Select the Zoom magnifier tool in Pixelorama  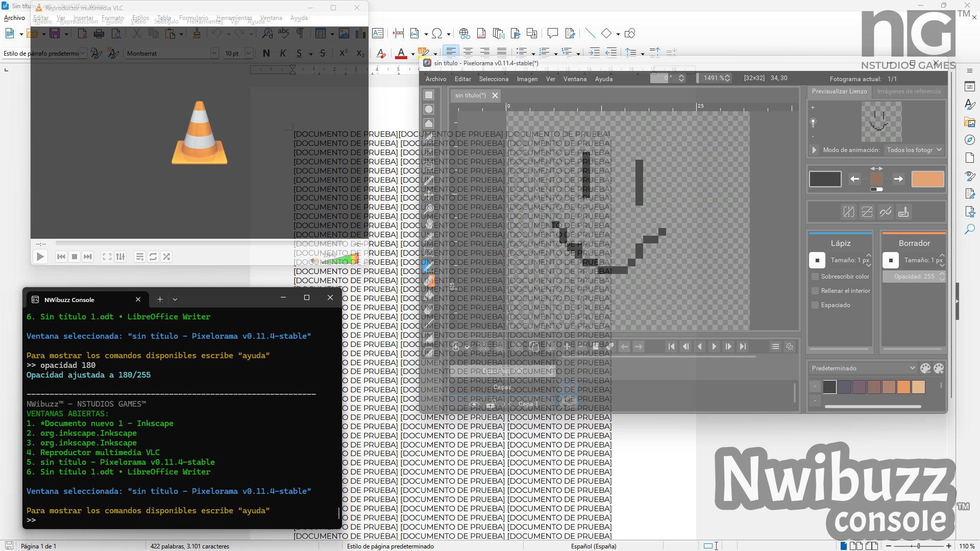coord(429,209)
